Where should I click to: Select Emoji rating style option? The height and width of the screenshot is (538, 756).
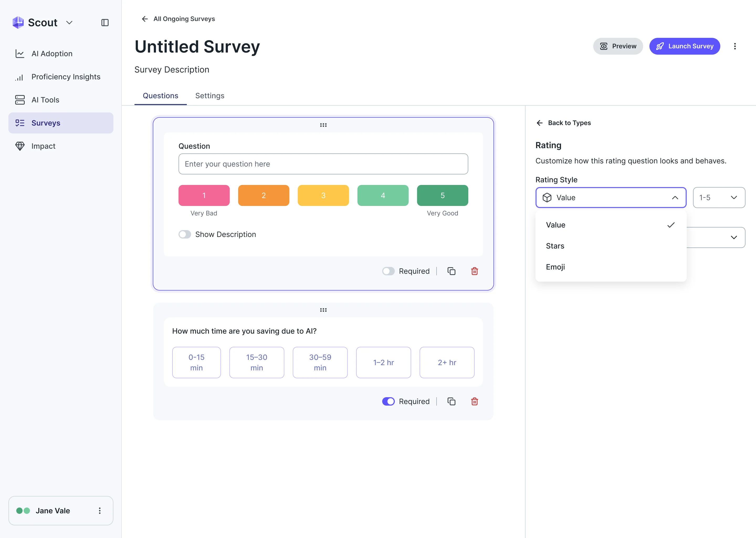(x=611, y=267)
